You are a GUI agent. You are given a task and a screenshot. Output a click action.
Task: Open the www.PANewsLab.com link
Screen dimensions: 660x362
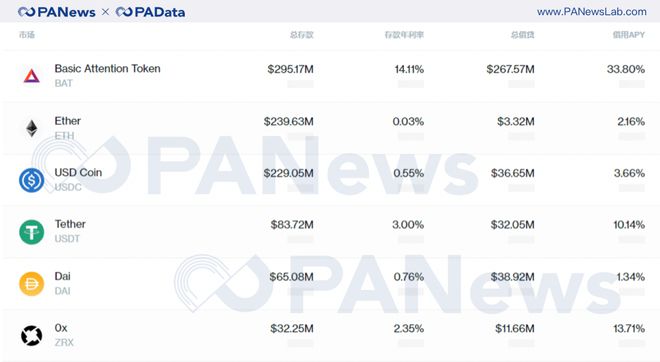coord(591,12)
